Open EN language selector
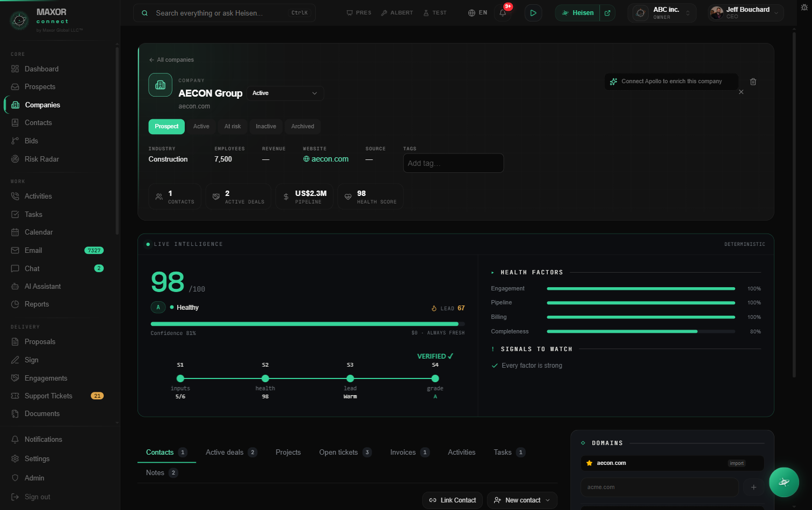 [477, 12]
